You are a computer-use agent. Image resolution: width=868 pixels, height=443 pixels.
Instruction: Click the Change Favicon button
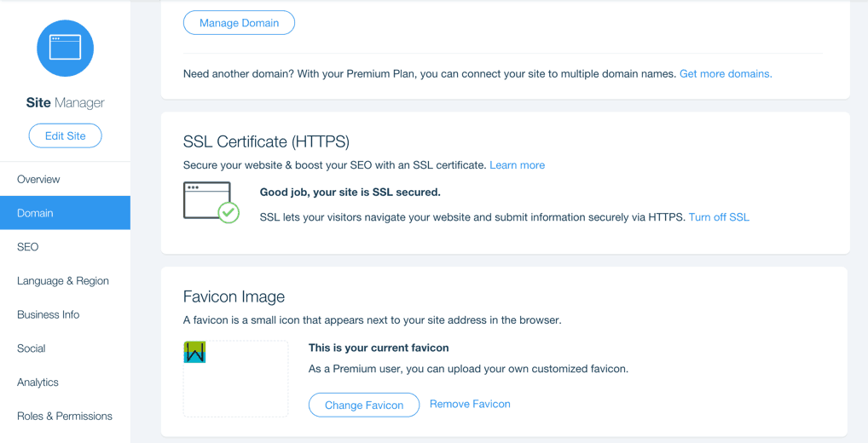364,405
